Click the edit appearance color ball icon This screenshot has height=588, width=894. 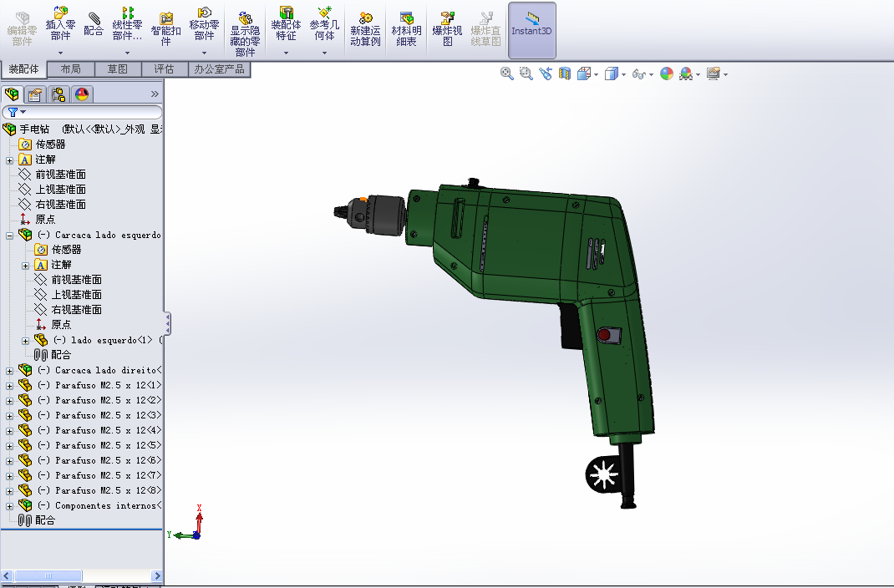point(666,73)
